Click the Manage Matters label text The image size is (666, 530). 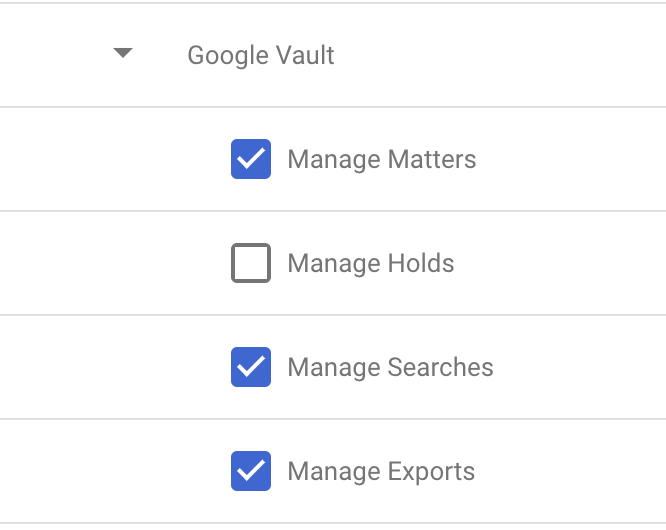pos(381,159)
